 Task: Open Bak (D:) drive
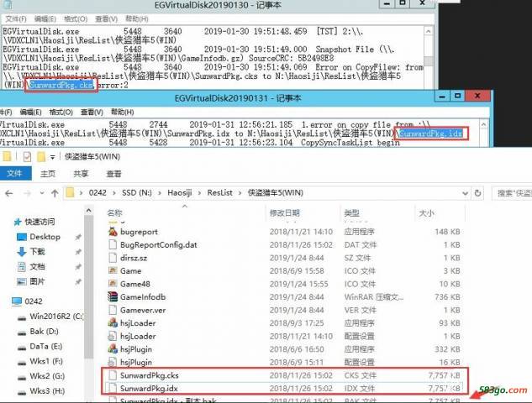point(44,331)
